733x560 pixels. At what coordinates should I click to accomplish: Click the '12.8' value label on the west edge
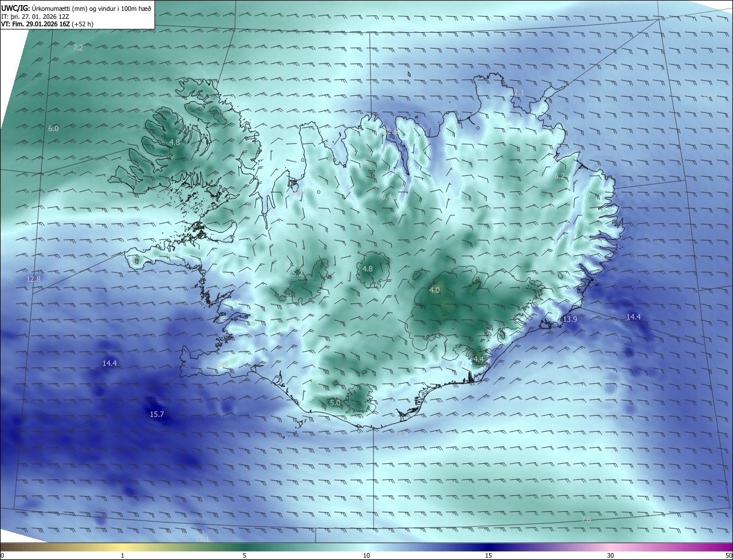coord(34,279)
